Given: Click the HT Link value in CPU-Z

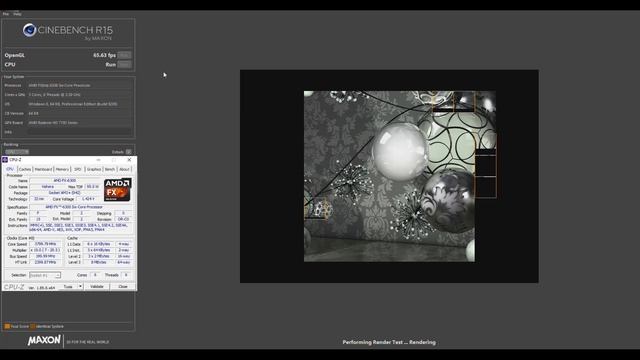Looking at the screenshot, I should click(x=46, y=262).
